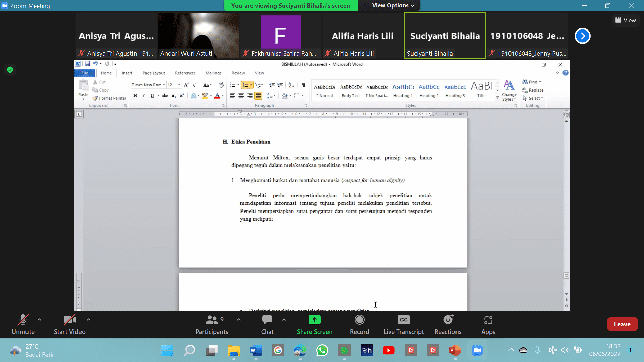The width and height of the screenshot is (644, 362).
Task: Open Apps in Zoom toolbar
Action: tap(488, 324)
